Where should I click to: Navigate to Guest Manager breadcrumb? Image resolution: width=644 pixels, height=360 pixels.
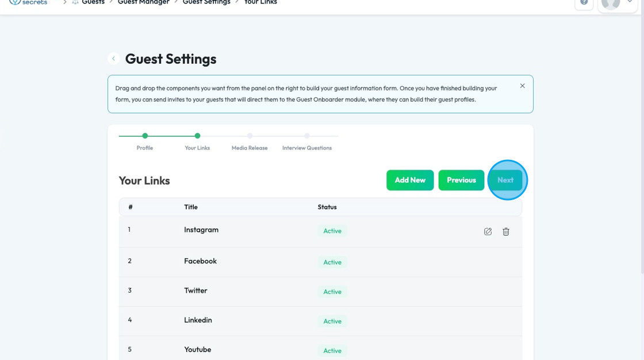pyautogui.click(x=144, y=2)
